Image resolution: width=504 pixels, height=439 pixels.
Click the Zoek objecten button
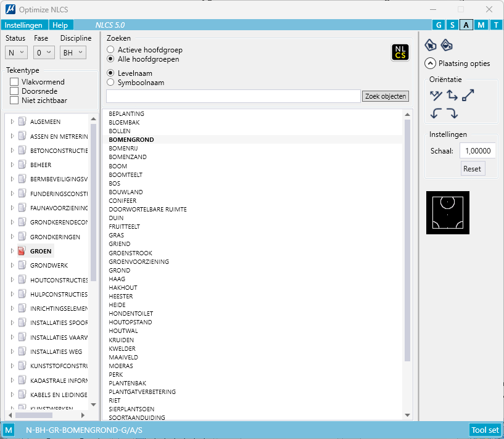click(386, 96)
